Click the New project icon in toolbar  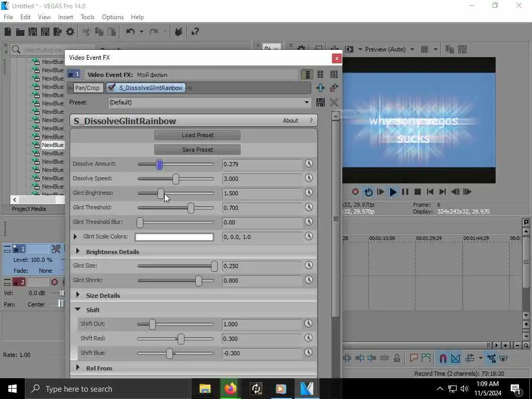coord(8,32)
